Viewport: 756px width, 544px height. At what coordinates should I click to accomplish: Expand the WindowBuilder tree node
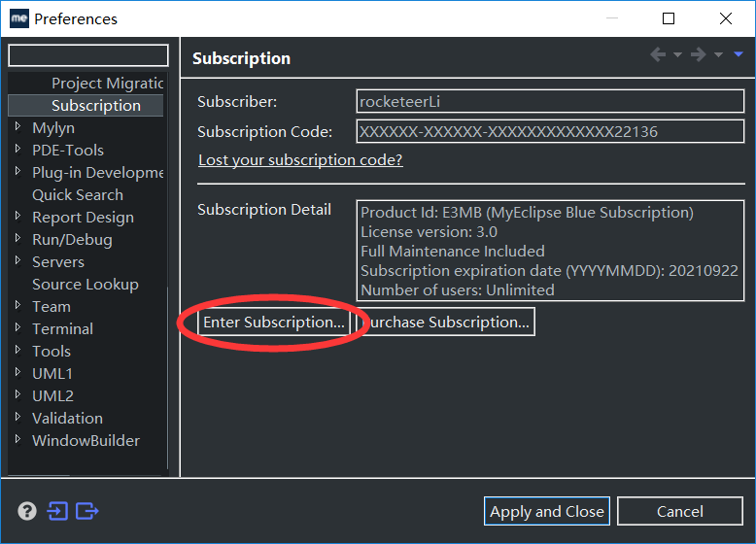pos(17,439)
